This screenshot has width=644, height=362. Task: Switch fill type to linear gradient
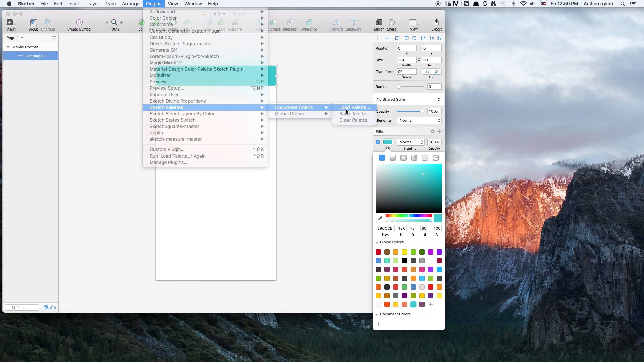[392, 158]
